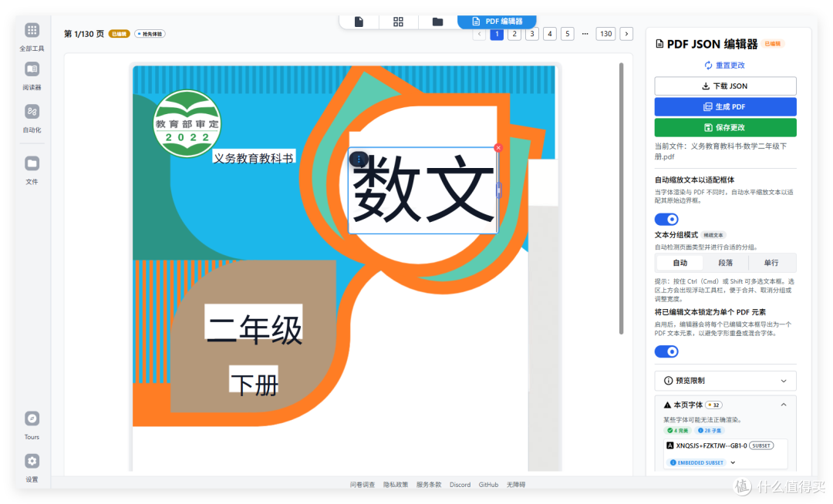This screenshot has width=833, height=504.
Task: Click the folder icon in top bar
Action: point(438,22)
